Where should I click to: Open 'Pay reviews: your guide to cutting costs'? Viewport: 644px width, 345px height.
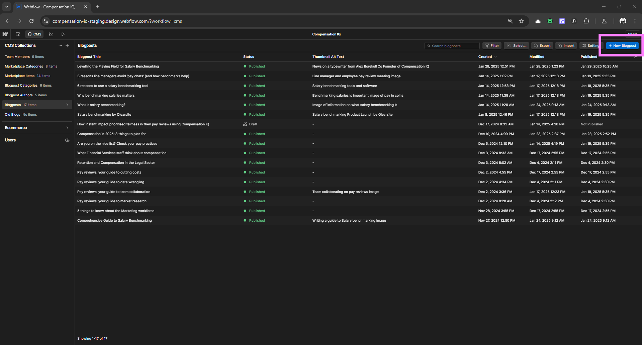[109, 172]
